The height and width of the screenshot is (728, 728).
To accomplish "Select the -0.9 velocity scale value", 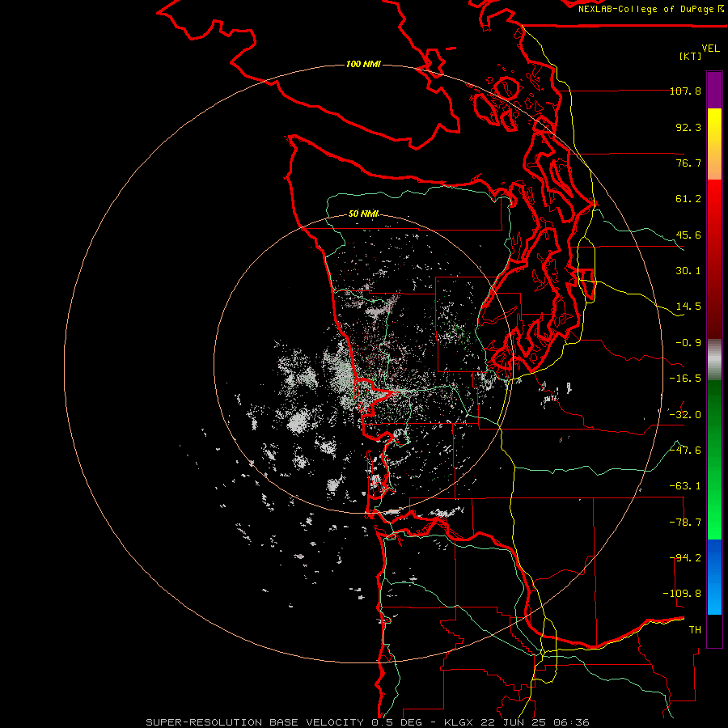I will point(688,343).
